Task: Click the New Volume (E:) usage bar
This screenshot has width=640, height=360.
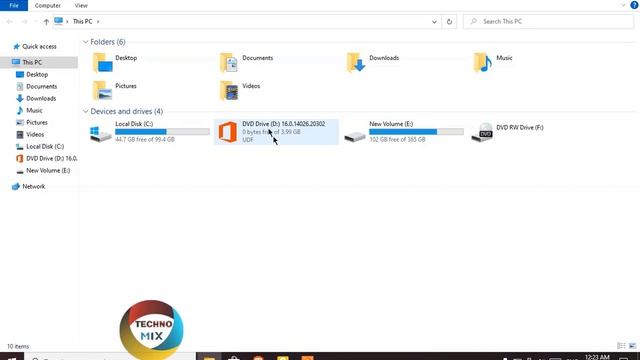Action: tap(416, 132)
